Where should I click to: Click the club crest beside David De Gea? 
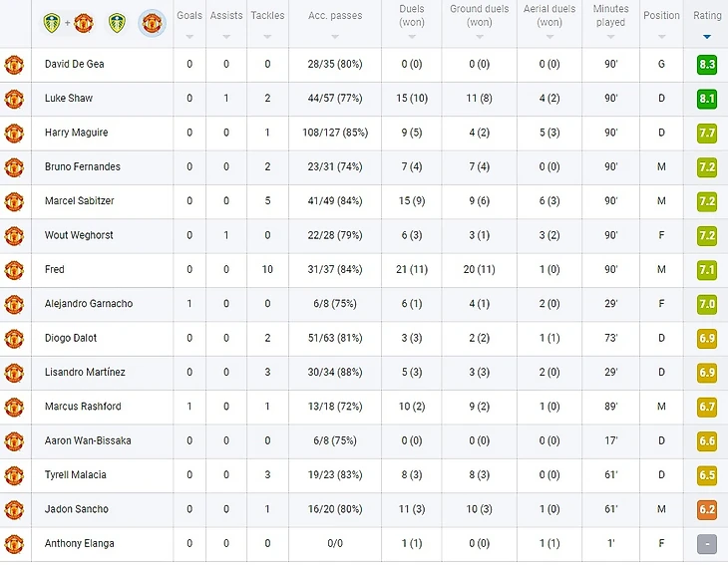(14, 65)
